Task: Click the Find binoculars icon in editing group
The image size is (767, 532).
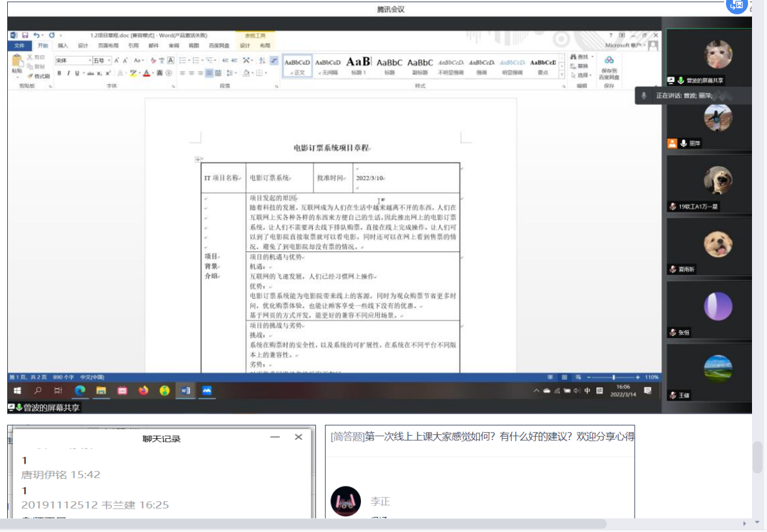Action: (x=573, y=57)
